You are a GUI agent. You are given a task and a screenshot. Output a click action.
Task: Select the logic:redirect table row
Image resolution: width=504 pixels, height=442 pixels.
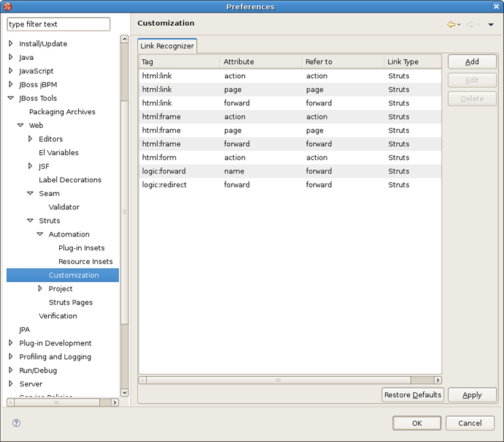[x=164, y=185]
